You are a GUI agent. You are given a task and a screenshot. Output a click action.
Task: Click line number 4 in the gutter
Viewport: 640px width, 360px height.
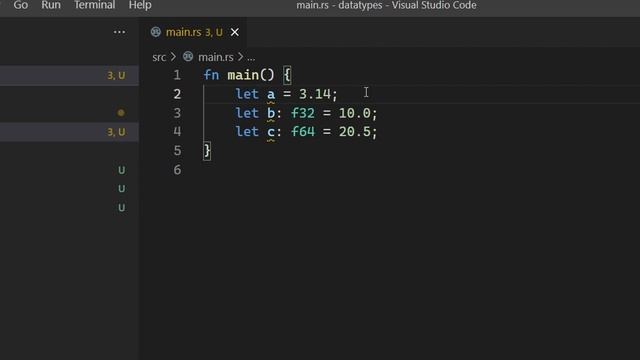pyautogui.click(x=177, y=131)
